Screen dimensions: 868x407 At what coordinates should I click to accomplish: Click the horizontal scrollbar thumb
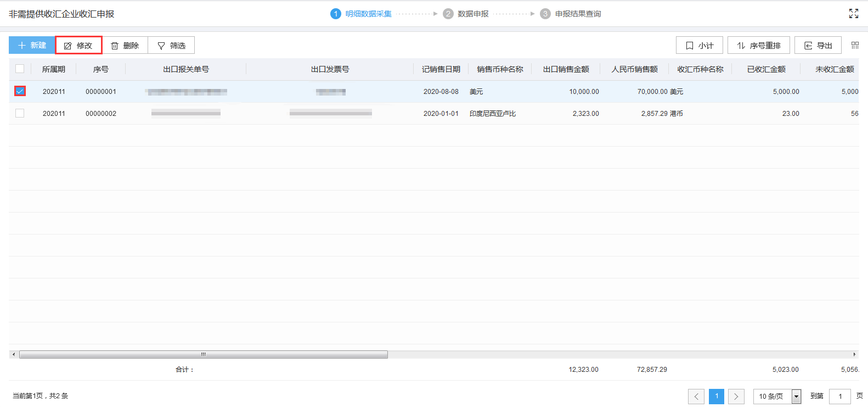(204, 354)
